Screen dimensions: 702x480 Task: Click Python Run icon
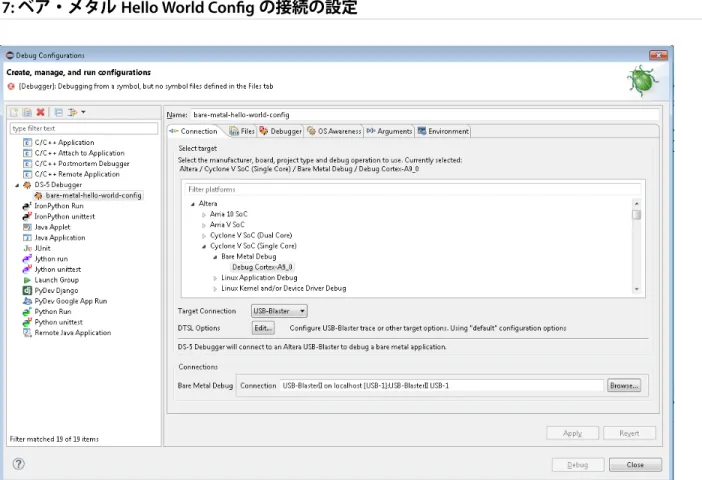pos(27,312)
